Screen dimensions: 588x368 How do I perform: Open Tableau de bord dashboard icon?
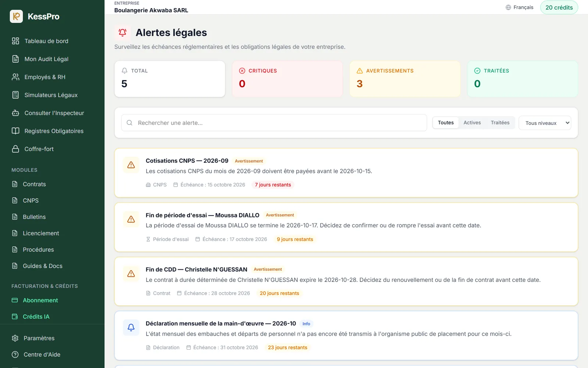point(15,41)
